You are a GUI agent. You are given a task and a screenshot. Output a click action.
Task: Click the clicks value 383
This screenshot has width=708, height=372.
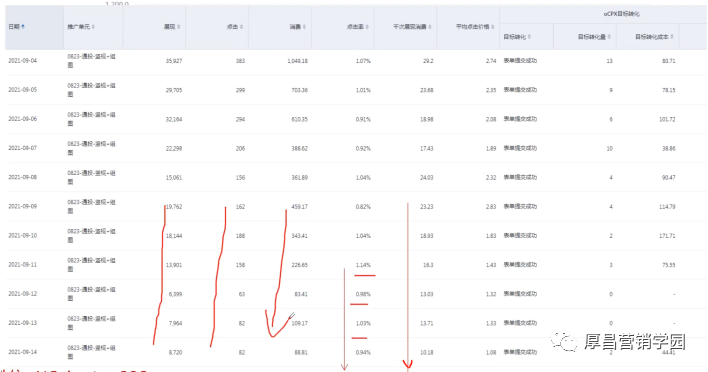click(240, 61)
